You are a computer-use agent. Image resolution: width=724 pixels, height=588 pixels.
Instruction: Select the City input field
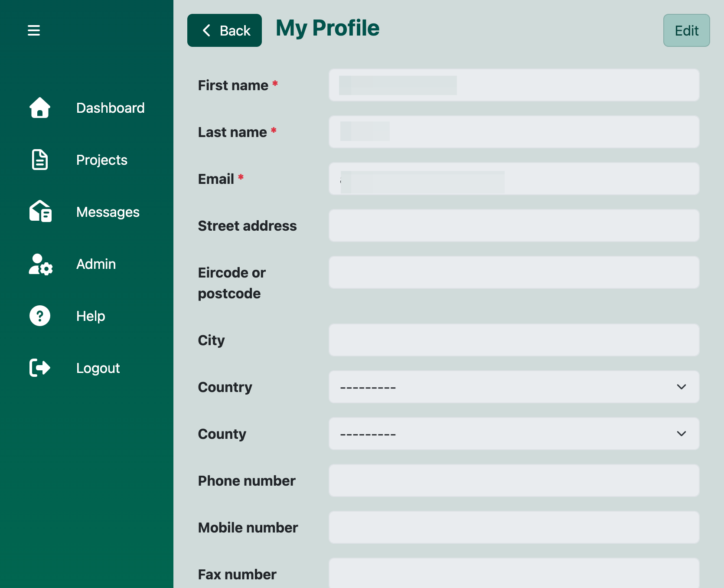514,340
